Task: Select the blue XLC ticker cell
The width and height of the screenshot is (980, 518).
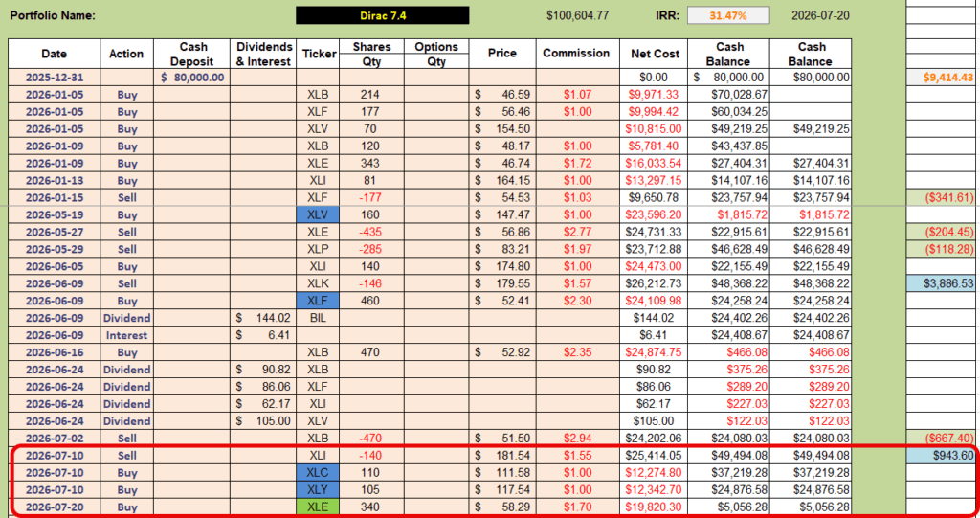Action: coord(318,472)
